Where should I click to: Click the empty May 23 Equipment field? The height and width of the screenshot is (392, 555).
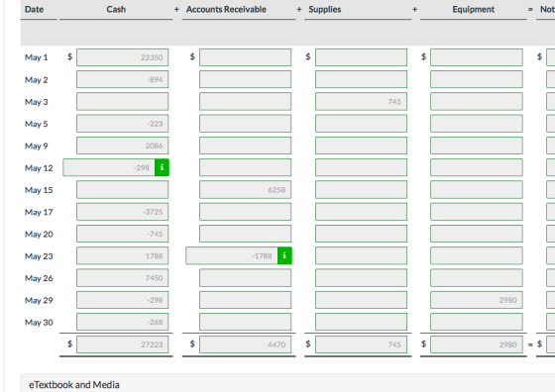(x=477, y=255)
